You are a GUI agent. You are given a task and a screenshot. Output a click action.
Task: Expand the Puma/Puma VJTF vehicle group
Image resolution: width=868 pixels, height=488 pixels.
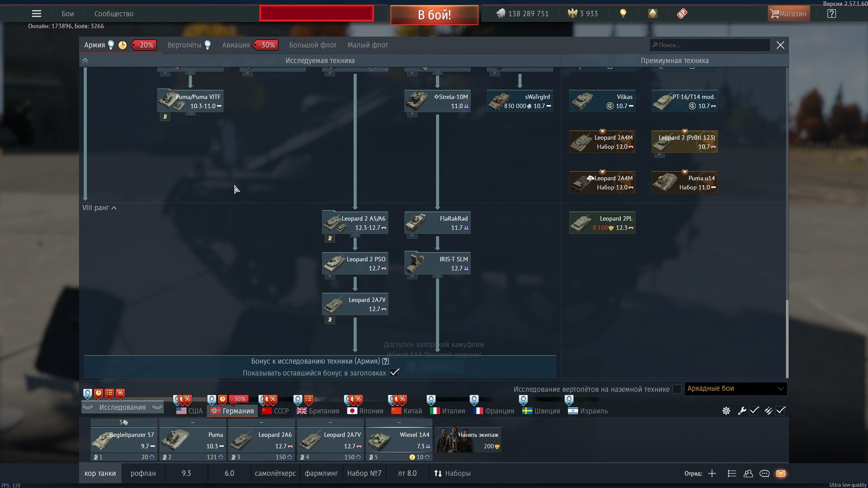(x=190, y=113)
